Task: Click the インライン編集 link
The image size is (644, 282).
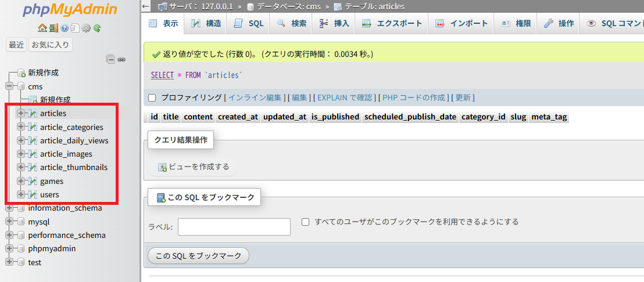Action: pyautogui.click(x=255, y=97)
